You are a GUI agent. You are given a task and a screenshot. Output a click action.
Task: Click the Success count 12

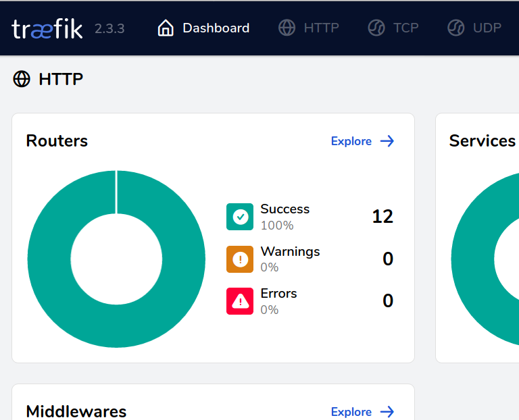(x=382, y=217)
